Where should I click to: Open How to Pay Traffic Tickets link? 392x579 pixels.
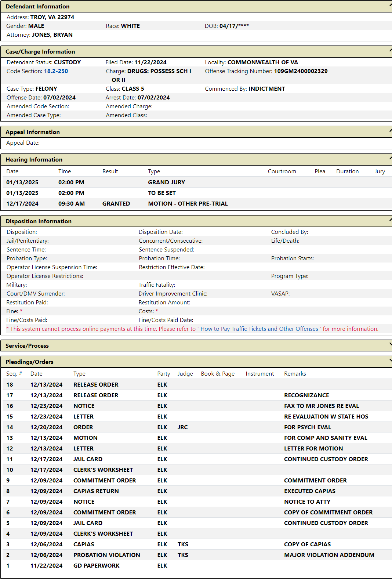tap(259, 329)
